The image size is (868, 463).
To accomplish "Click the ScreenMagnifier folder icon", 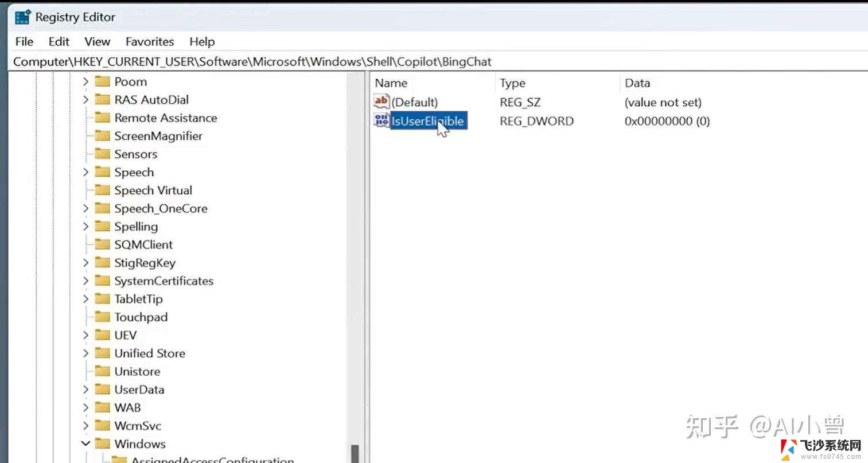I will click(x=102, y=136).
